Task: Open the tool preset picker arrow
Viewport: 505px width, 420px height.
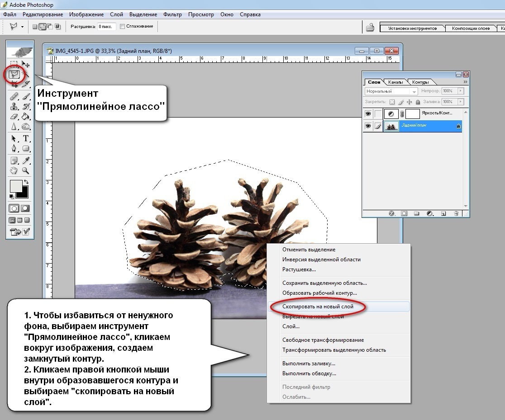Action: [x=22, y=27]
